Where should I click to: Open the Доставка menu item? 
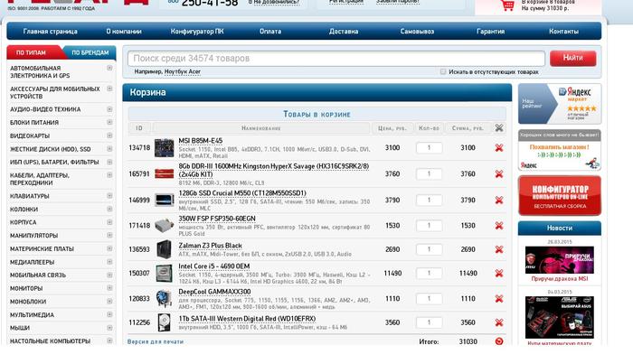point(344,32)
